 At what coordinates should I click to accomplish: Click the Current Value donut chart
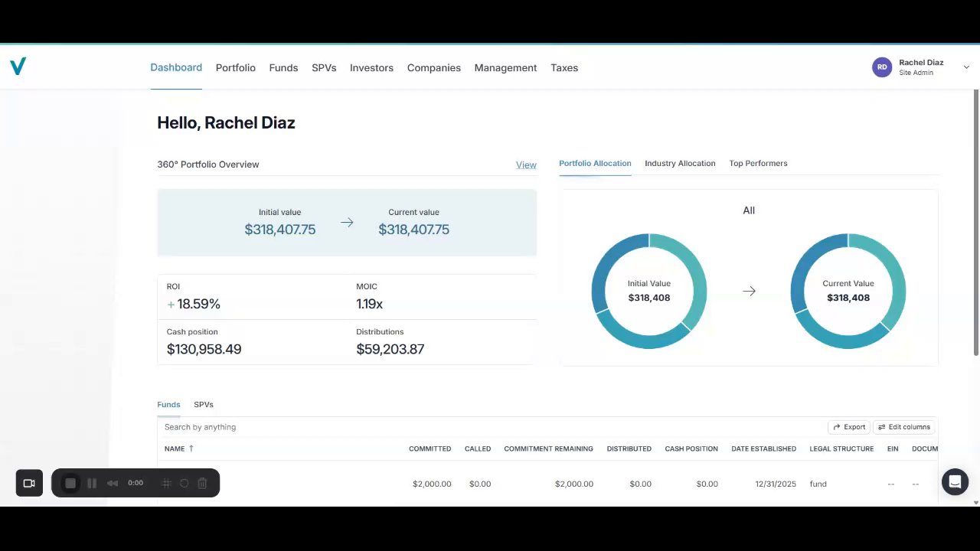point(848,291)
